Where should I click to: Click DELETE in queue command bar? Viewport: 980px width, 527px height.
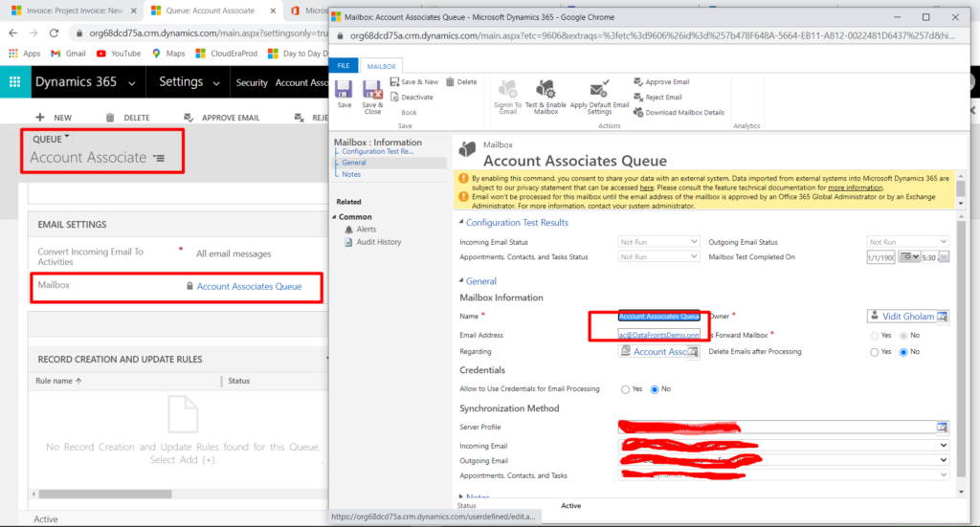click(127, 118)
